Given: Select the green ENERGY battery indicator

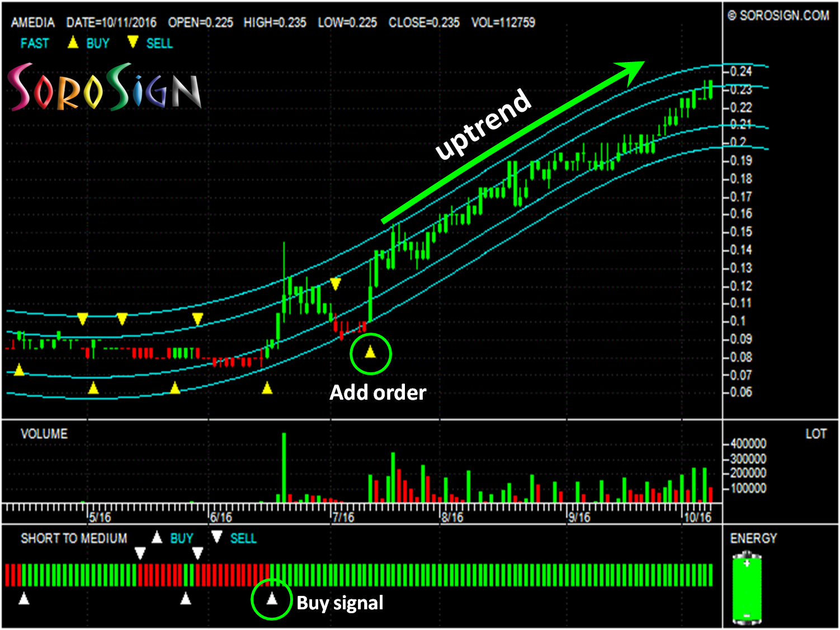Looking at the screenshot, I should 747,588.
